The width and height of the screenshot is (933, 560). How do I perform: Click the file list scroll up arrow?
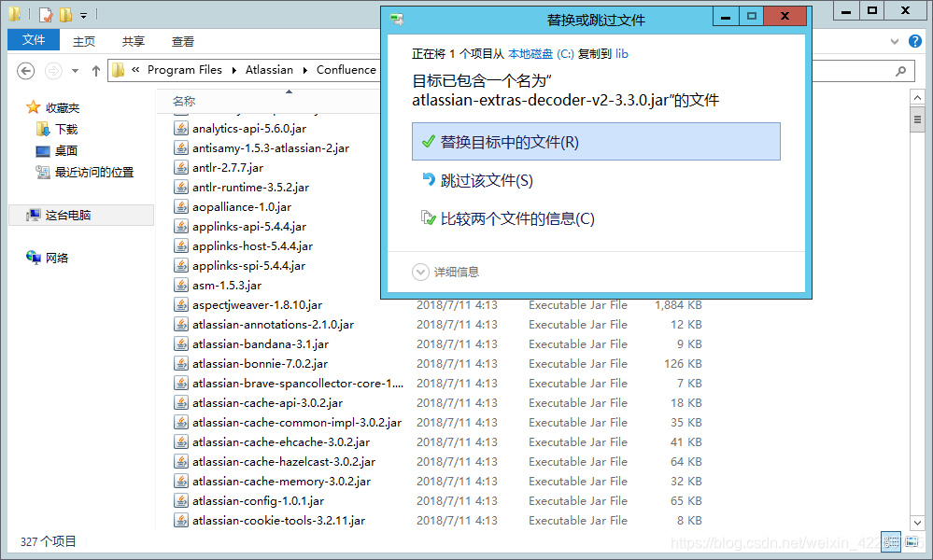tap(917, 97)
